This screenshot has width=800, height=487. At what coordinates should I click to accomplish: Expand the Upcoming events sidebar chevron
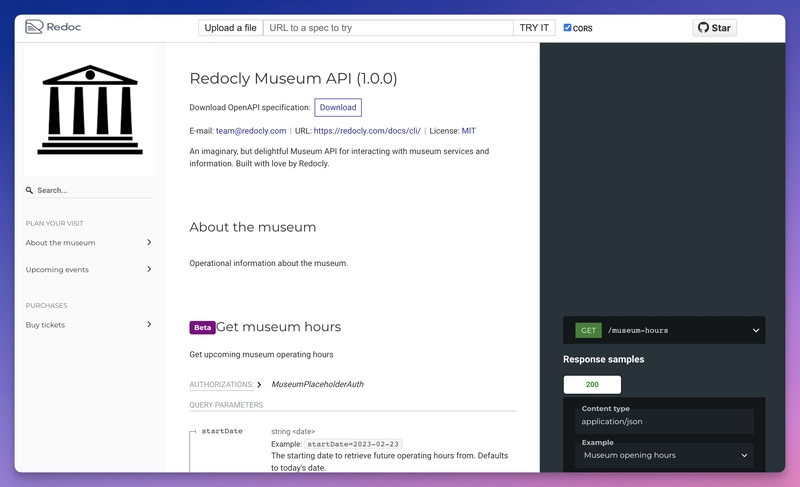pyautogui.click(x=149, y=269)
